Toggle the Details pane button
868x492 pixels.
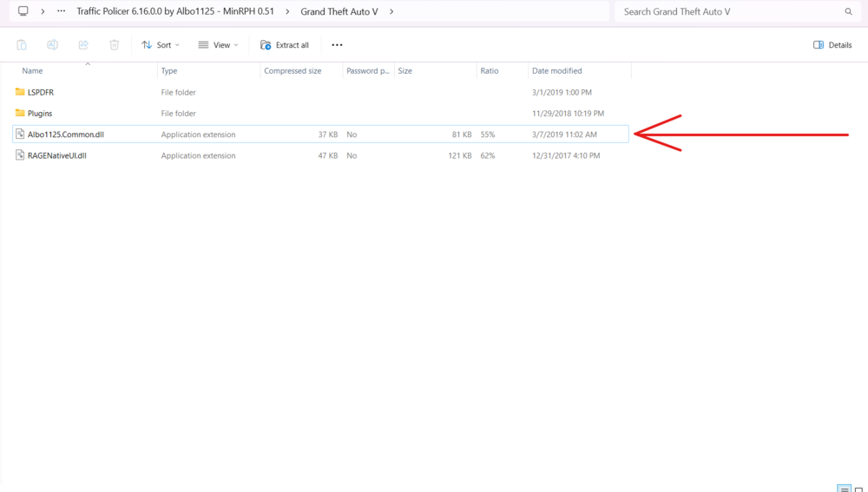(x=832, y=45)
